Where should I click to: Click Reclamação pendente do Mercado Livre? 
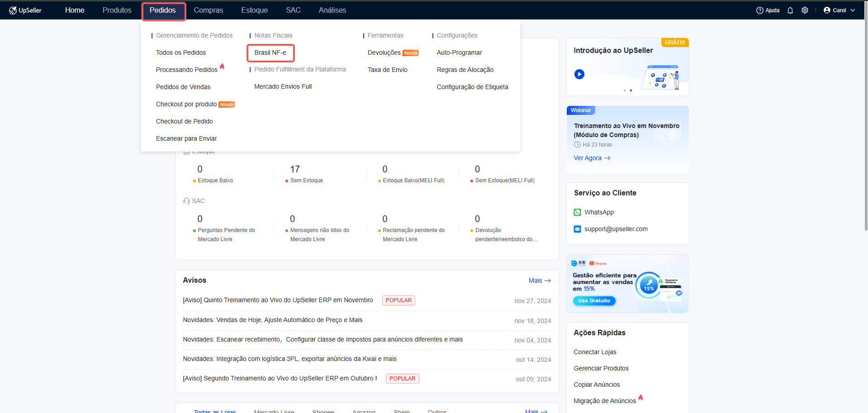tap(413, 235)
